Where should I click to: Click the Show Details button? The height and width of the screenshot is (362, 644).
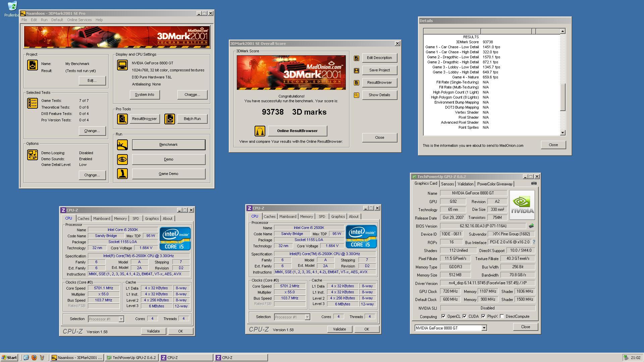pyautogui.click(x=379, y=95)
